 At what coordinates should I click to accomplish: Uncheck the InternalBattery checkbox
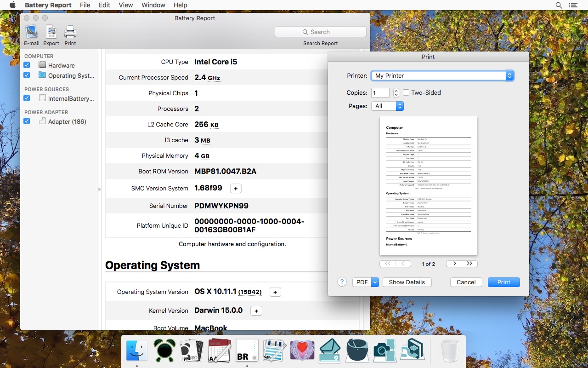point(27,98)
